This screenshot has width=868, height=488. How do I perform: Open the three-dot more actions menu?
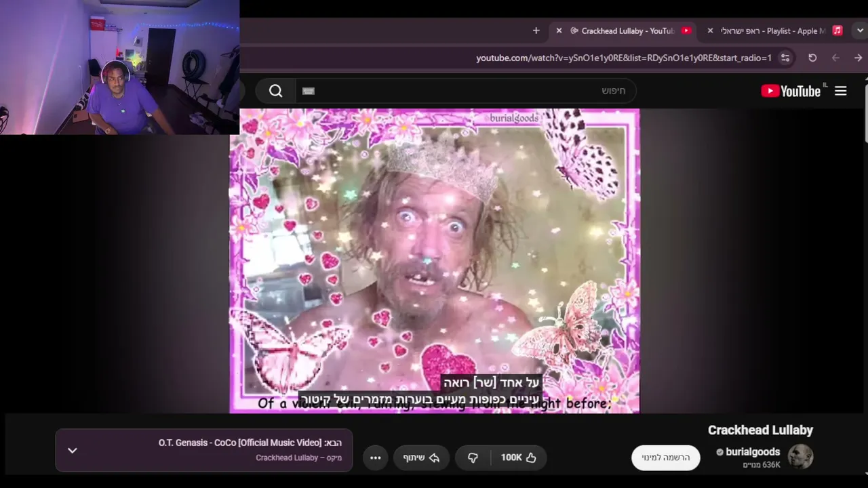point(375,457)
